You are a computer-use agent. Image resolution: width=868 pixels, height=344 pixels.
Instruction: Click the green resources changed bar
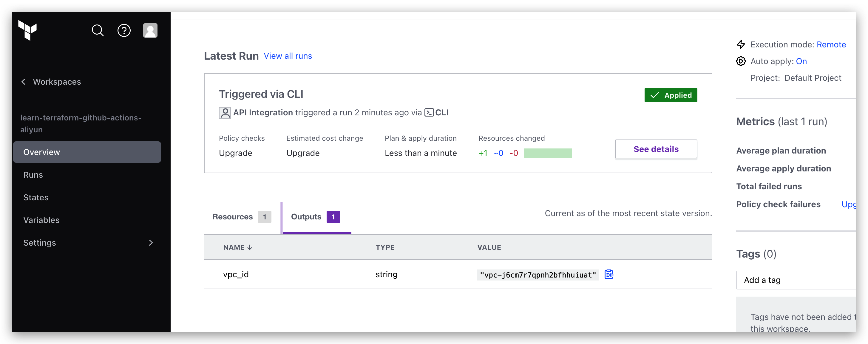[x=548, y=153]
